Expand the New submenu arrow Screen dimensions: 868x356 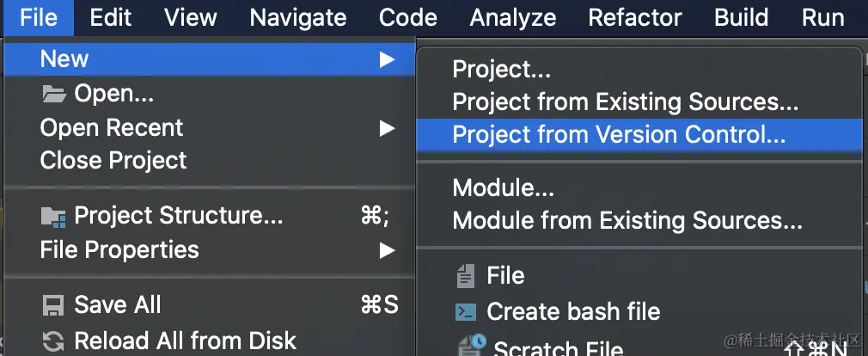pos(387,59)
